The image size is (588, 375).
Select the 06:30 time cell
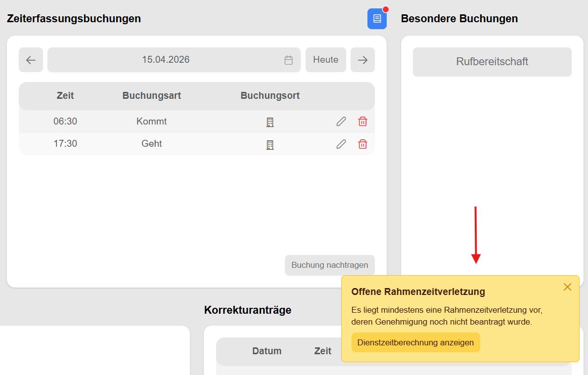(65, 122)
